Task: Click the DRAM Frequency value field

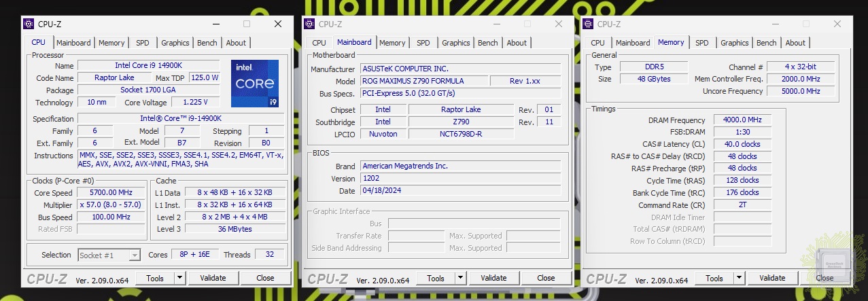Action: [x=742, y=120]
